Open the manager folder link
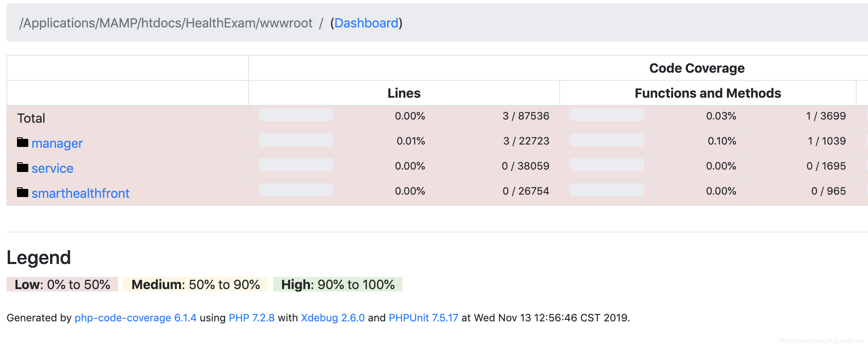Screen dimensions: 868x348 (57, 143)
